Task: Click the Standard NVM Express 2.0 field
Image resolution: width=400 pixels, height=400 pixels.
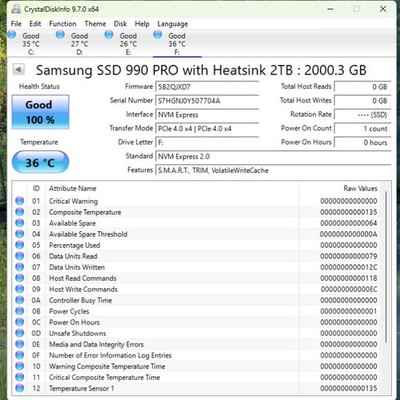Action: coord(273,156)
